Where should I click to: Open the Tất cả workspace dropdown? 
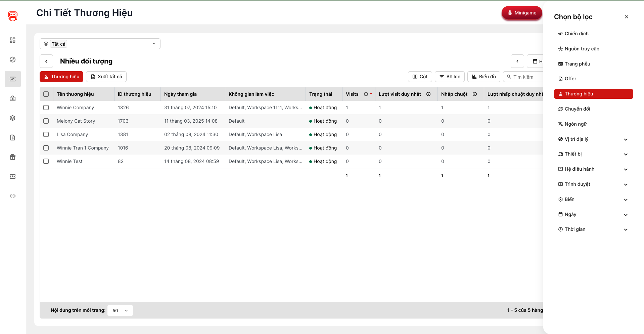[100, 44]
